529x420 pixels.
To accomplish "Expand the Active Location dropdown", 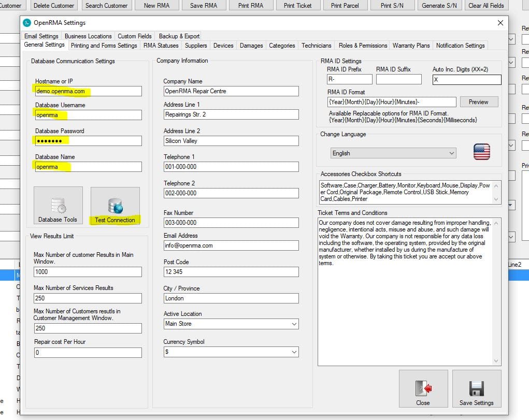I will pos(231,324).
